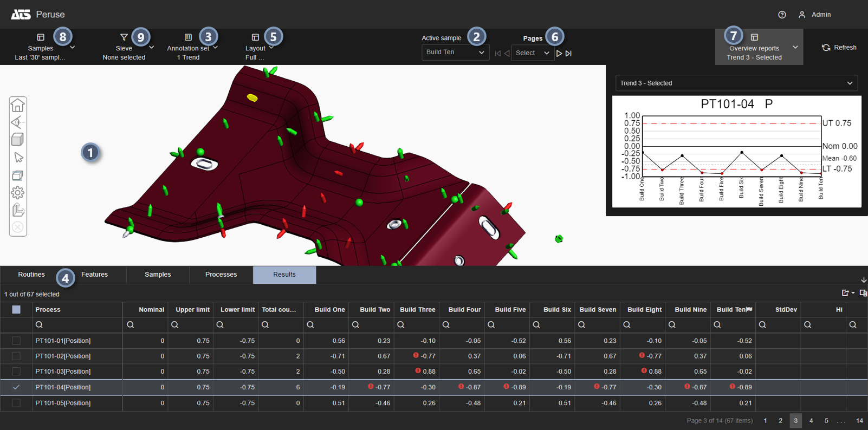Viewport: 868px width, 430px height.
Task: Open the Active sample Build Ten dropdown
Action: point(455,53)
